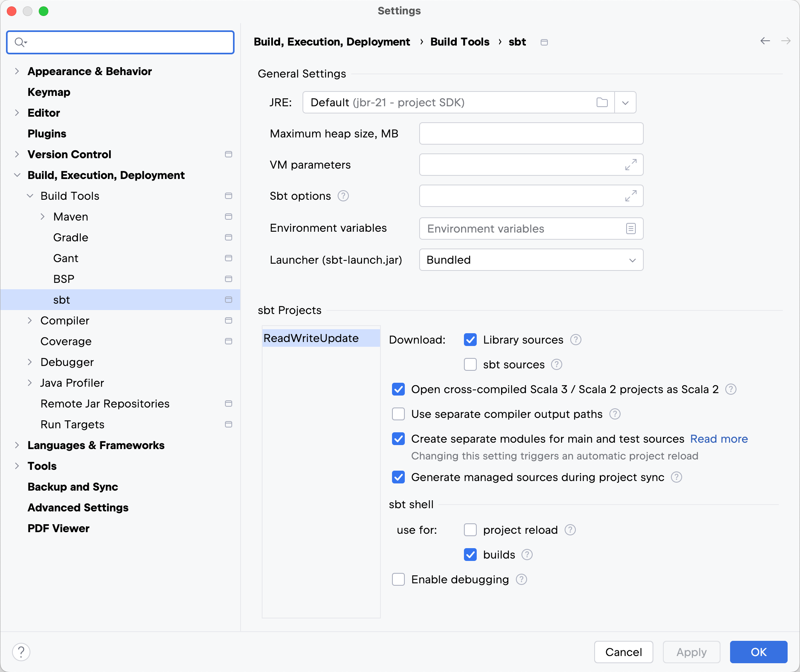Click the folder icon in the JRE field
This screenshot has width=800, height=672.
602,102
